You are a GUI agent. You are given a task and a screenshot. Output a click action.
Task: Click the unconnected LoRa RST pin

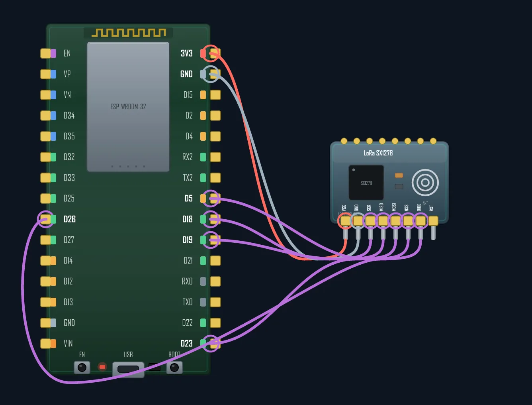(433, 221)
